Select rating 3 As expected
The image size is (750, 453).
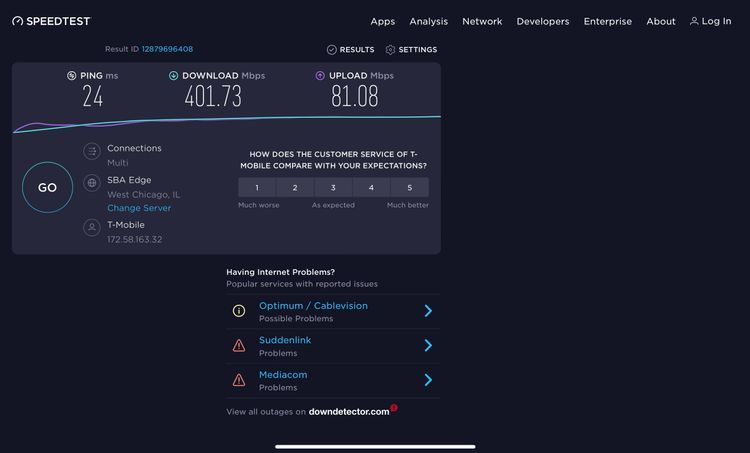[333, 188]
